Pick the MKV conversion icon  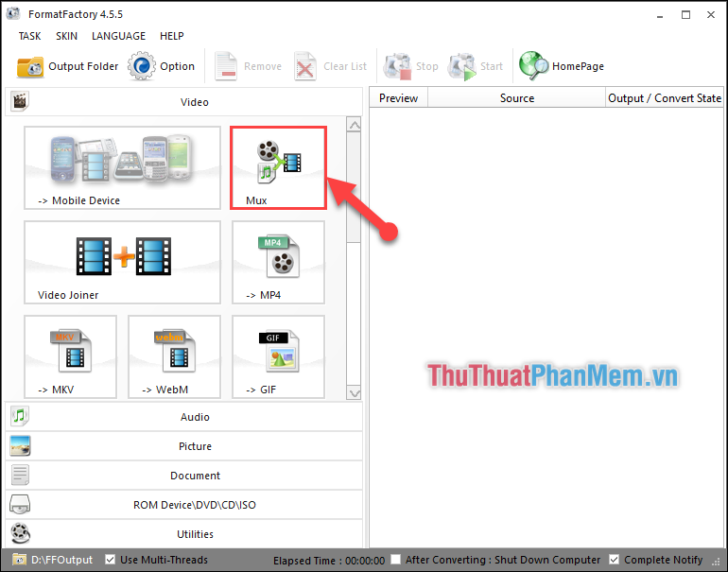click(70, 356)
